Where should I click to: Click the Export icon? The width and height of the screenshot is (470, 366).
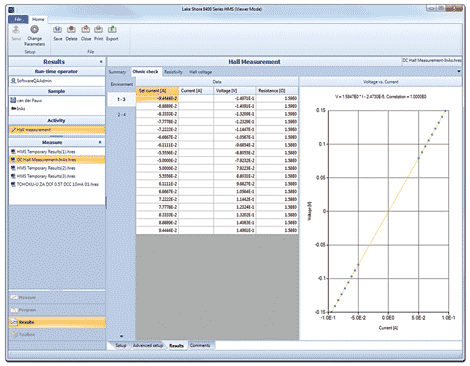pyautogui.click(x=112, y=30)
